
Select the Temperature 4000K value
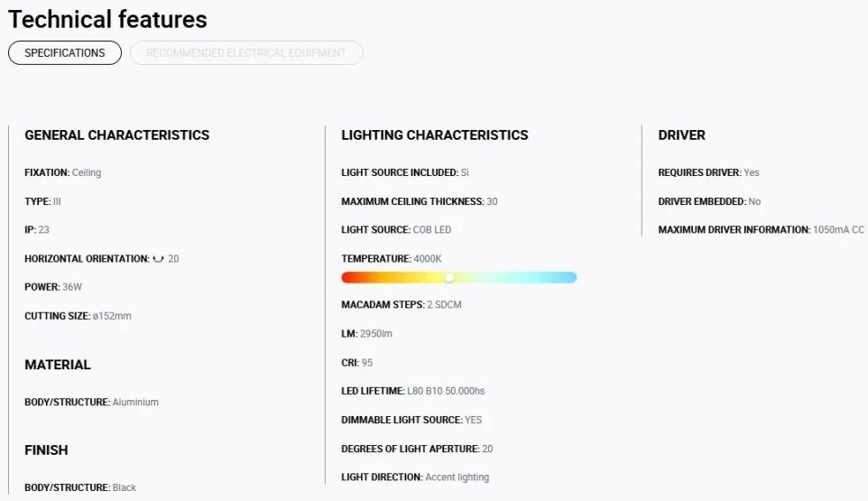pyautogui.click(x=428, y=258)
